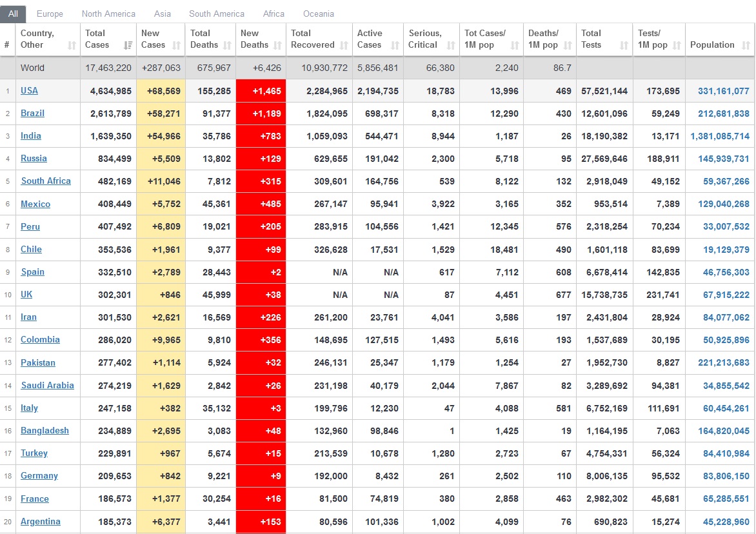Sort table by New Cases arrows icon
Viewport: 756px width, 534px height.
177,45
